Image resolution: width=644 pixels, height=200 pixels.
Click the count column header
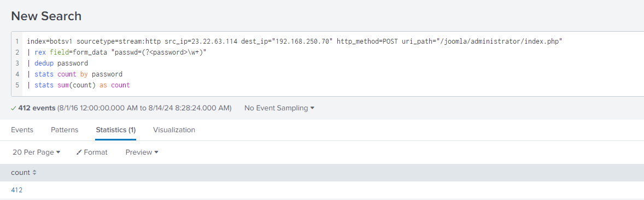tap(21, 173)
